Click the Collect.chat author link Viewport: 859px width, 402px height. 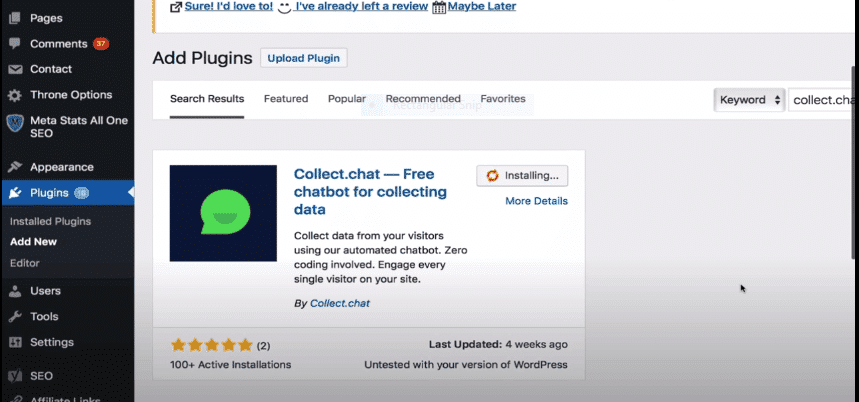tap(340, 303)
